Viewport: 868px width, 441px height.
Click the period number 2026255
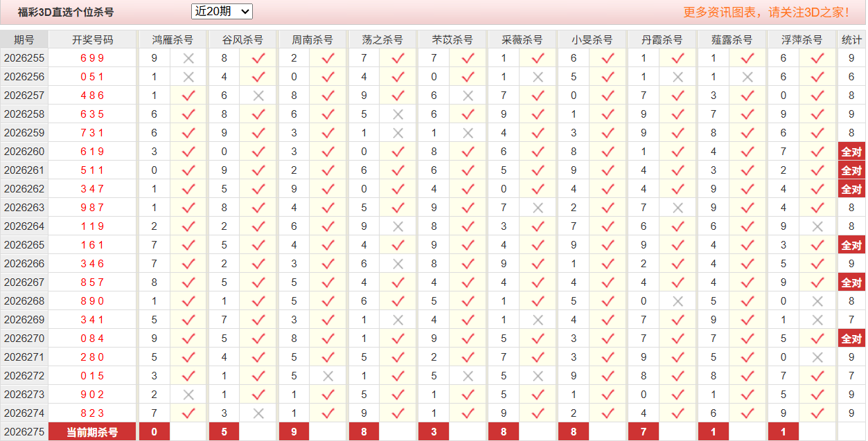(24, 58)
